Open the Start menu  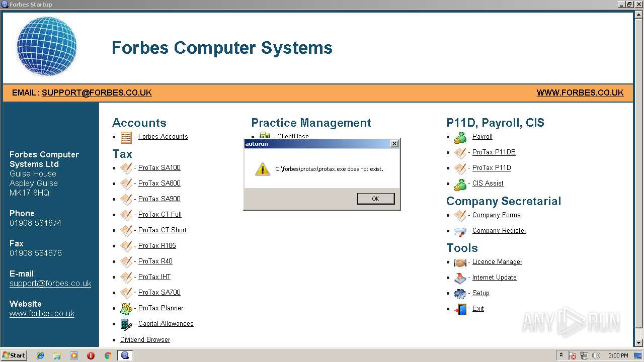pos(14,355)
